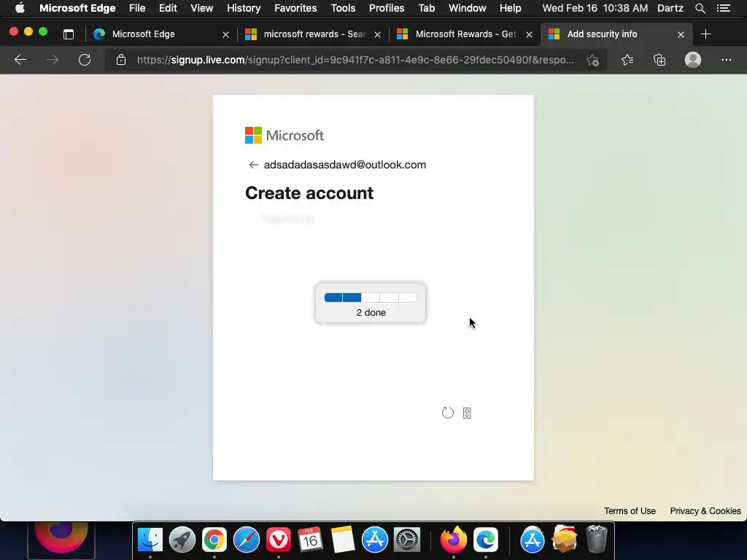View site info via the lock icon
747x560 pixels.
tap(121, 60)
